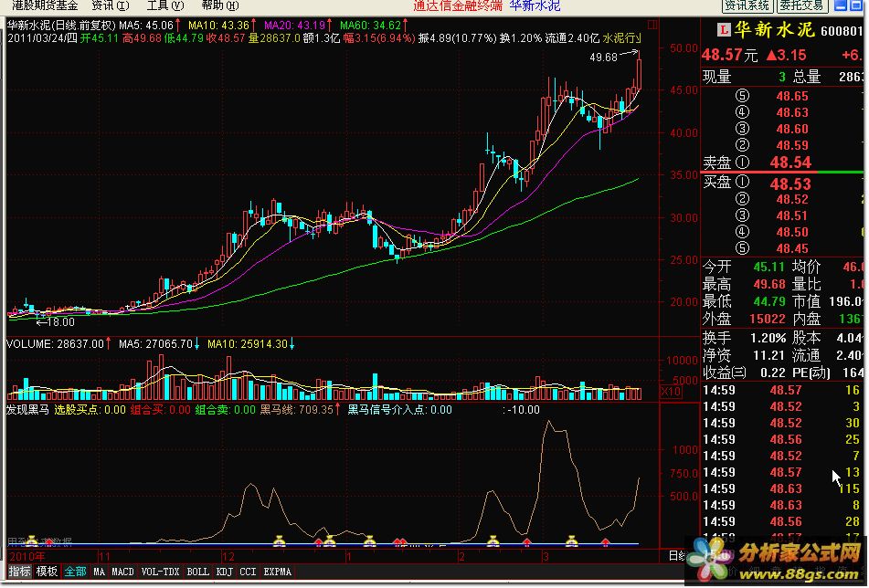Click the 14:59 tick with volume 115
869x588 pixels.
coord(781,488)
